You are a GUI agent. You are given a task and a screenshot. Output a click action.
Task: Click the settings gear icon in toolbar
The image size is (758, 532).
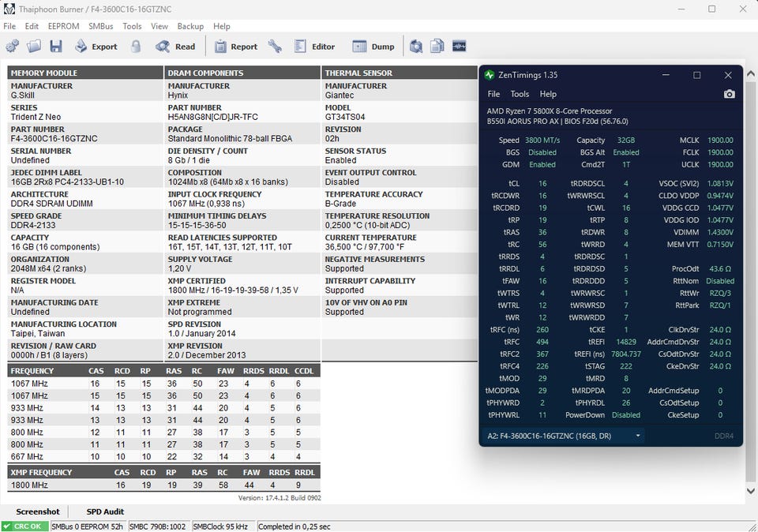(12, 47)
